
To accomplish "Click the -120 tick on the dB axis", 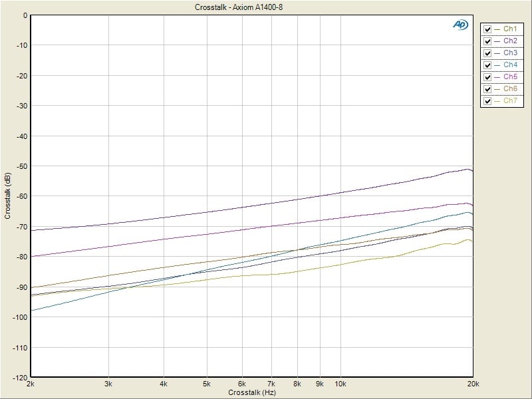I will (x=19, y=378).
